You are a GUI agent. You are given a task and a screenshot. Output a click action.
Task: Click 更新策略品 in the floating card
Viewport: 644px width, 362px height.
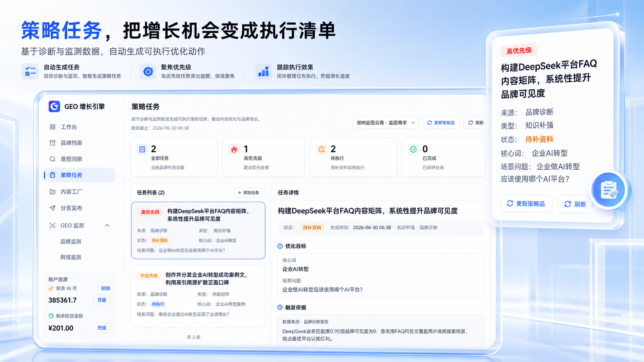pos(526,204)
